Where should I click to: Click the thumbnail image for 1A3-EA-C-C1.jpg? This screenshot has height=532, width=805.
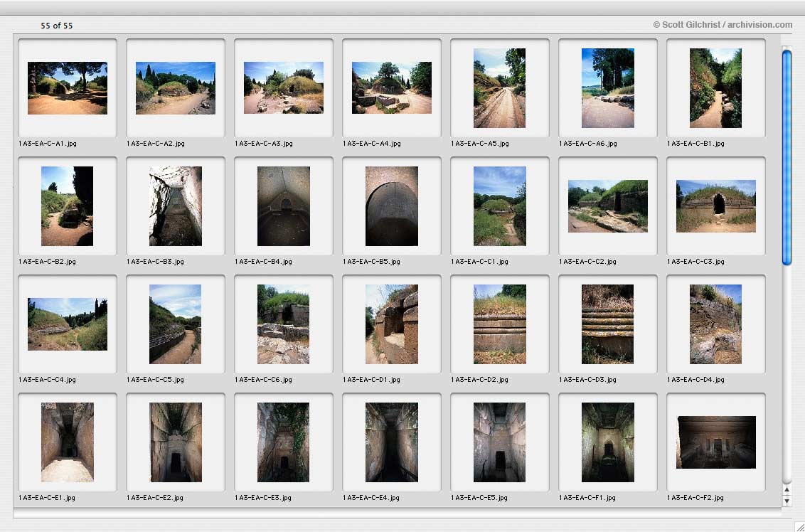click(x=499, y=206)
